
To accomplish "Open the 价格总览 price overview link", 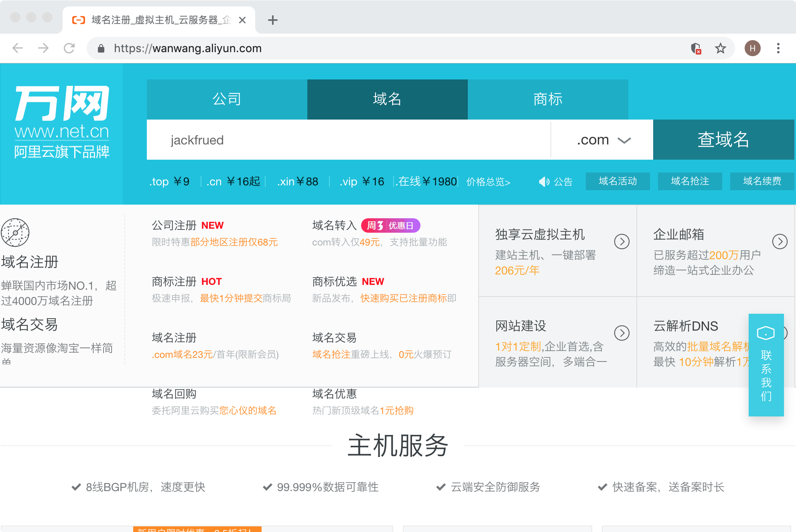I will point(488,182).
